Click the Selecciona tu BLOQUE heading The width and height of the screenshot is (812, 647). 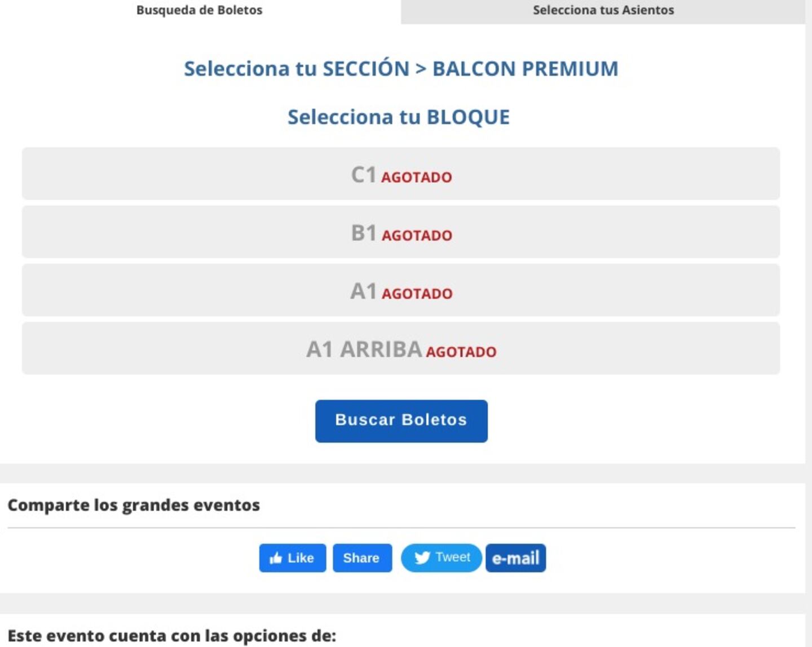(398, 117)
